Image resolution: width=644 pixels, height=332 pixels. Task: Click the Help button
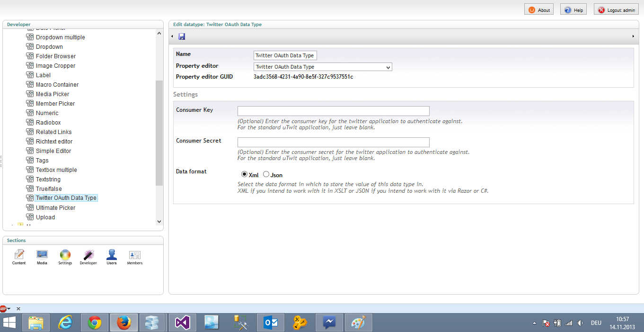point(573,9)
